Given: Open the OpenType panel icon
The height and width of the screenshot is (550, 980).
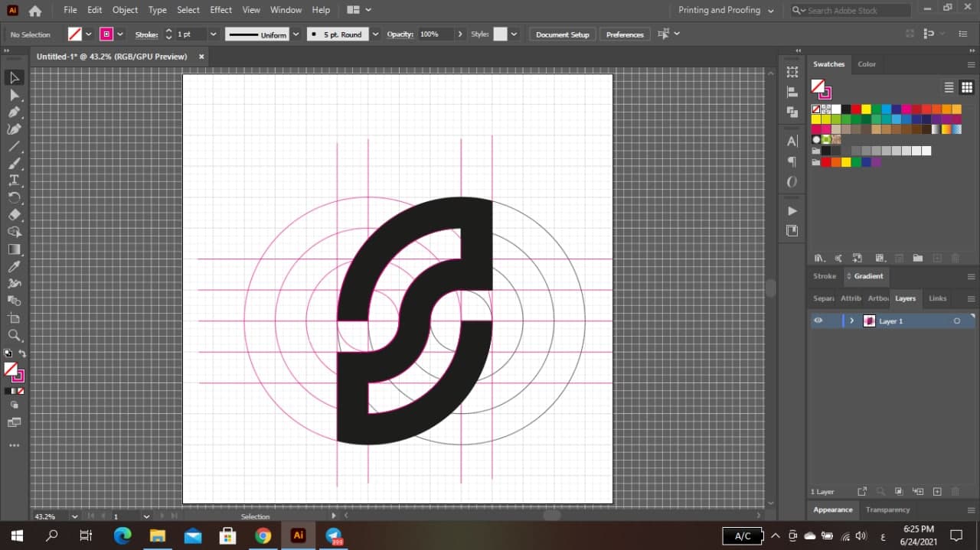Looking at the screenshot, I should [x=792, y=181].
